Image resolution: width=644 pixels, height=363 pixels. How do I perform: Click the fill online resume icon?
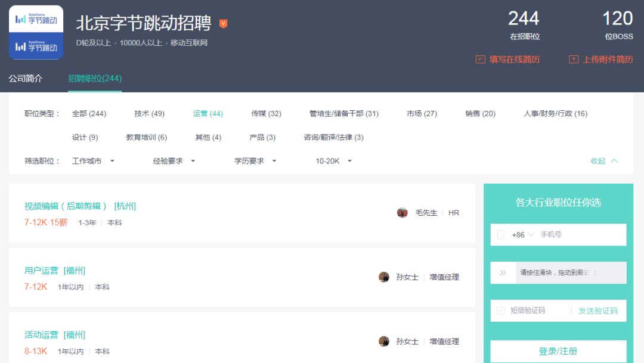click(x=480, y=60)
